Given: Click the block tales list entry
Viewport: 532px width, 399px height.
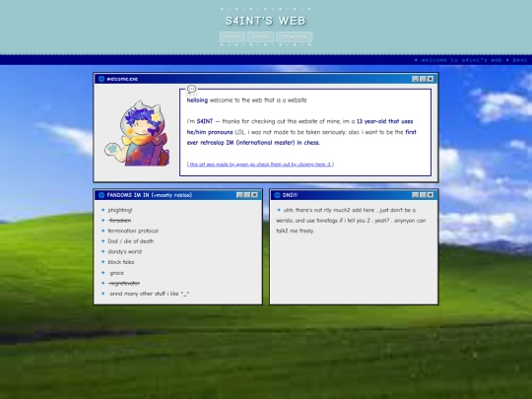Looking at the screenshot, I should tap(121, 262).
